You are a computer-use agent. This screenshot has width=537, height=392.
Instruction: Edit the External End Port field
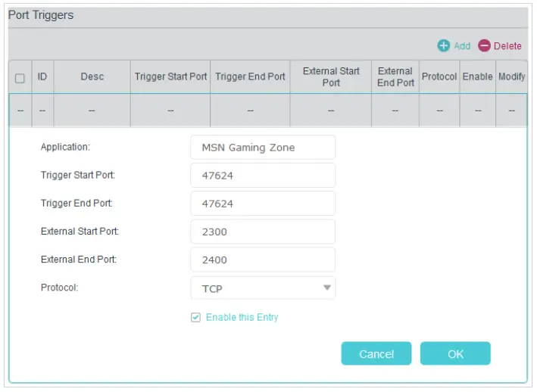262,260
